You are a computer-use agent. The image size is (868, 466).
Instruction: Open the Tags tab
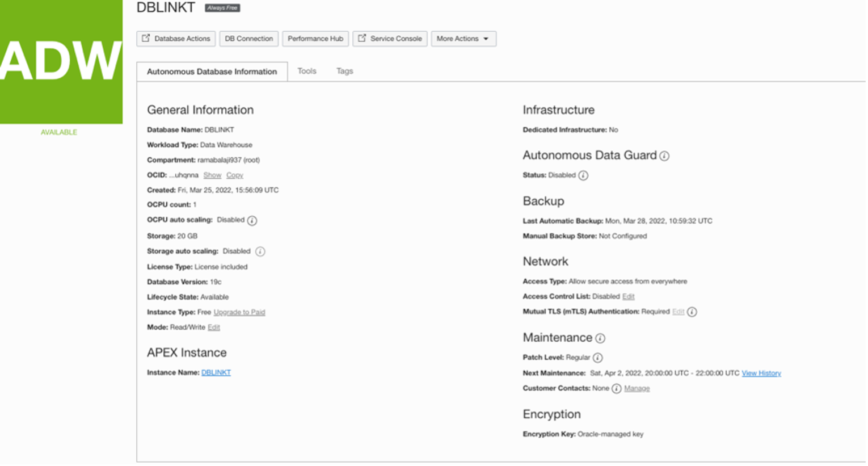344,71
